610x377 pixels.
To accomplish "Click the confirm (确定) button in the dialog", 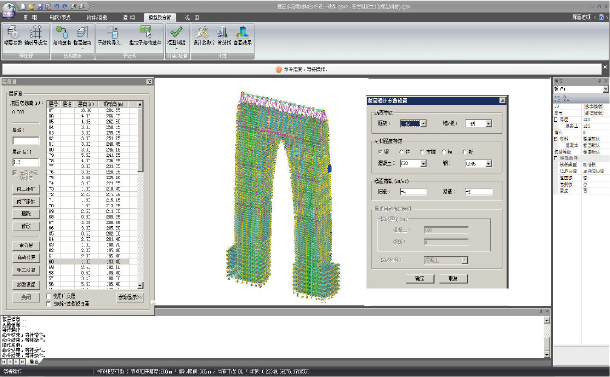I will (x=420, y=279).
